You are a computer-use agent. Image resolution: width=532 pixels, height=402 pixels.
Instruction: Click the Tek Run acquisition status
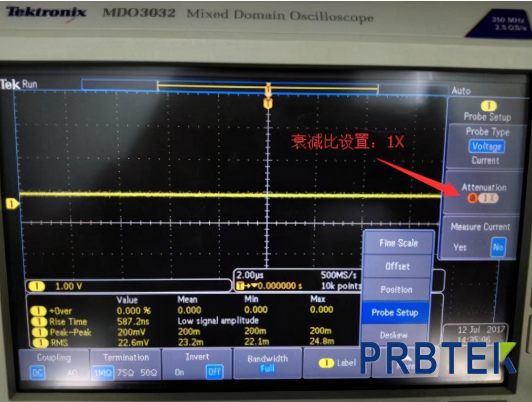[19, 84]
